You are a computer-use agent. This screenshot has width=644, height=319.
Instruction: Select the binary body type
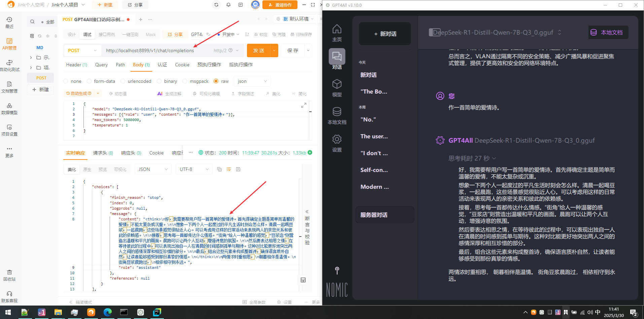pos(159,81)
